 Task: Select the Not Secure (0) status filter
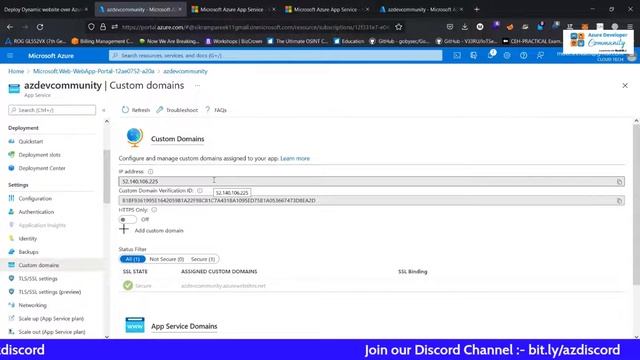coord(167,259)
